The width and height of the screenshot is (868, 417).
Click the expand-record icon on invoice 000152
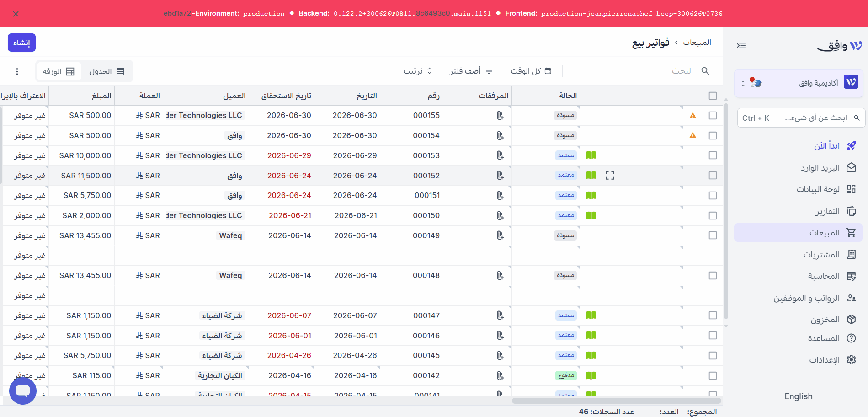point(610,176)
